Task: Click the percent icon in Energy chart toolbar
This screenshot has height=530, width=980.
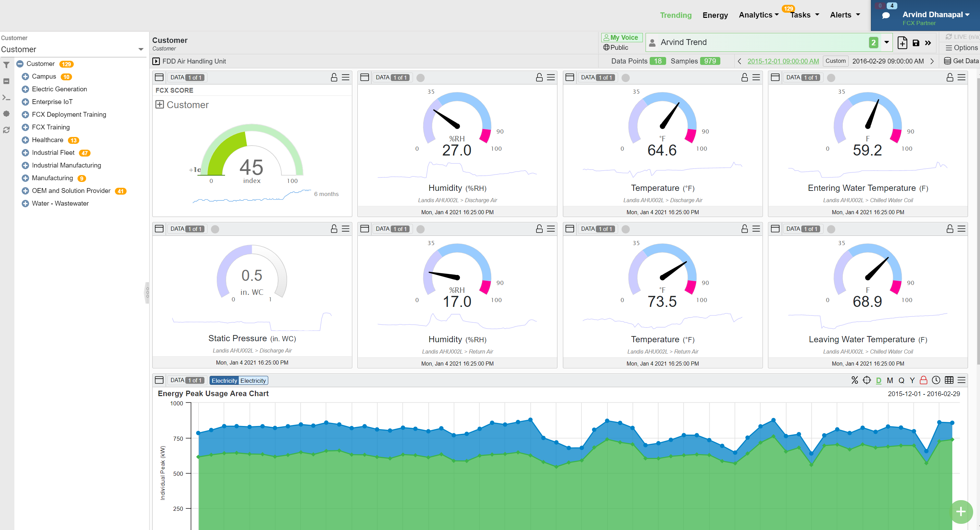Action: (854, 380)
